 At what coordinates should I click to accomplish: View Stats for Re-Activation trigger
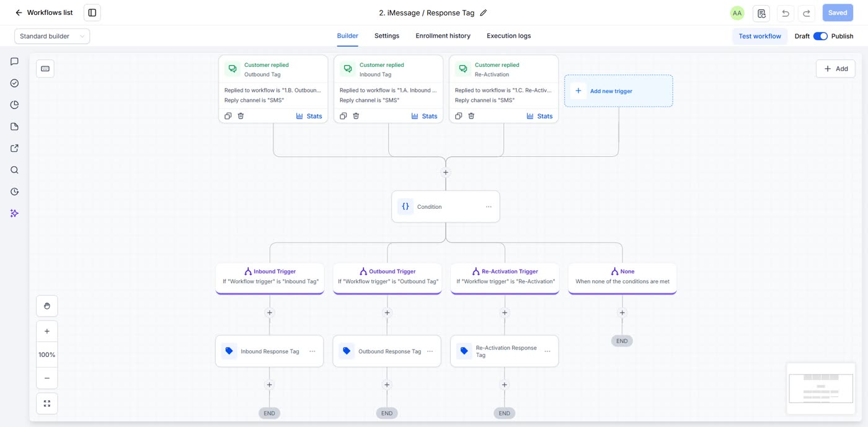[x=539, y=116]
